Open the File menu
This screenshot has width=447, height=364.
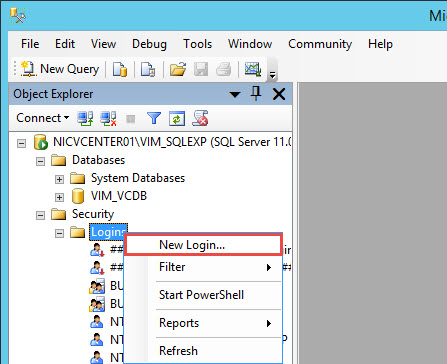(30, 44)
